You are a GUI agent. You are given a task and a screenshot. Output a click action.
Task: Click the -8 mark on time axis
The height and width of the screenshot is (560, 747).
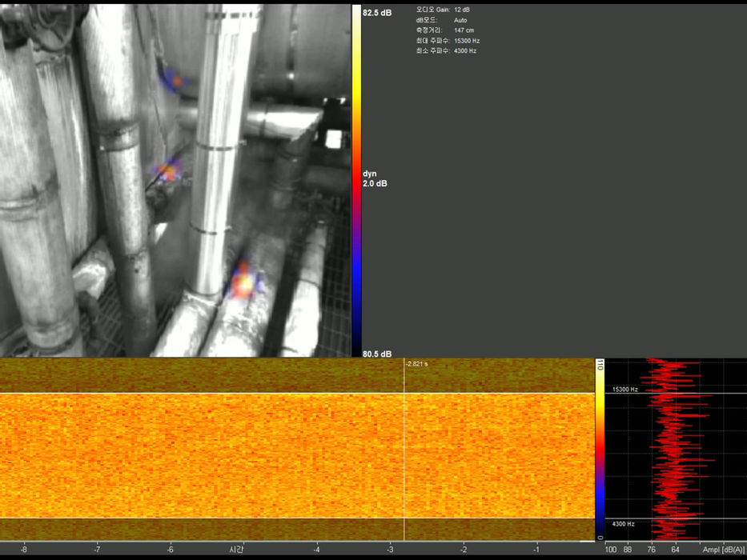23,550
